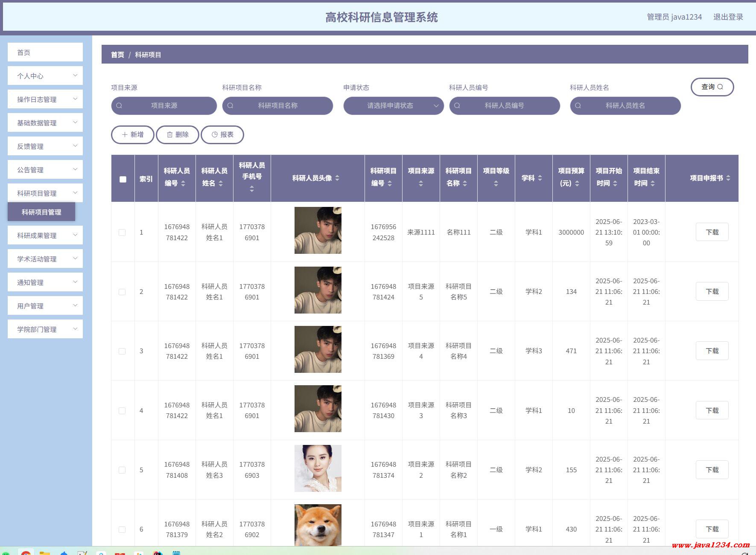This screenshot has width=756, height=555.
Task: Check the checkbox for row 1
Action: (122, 232)
